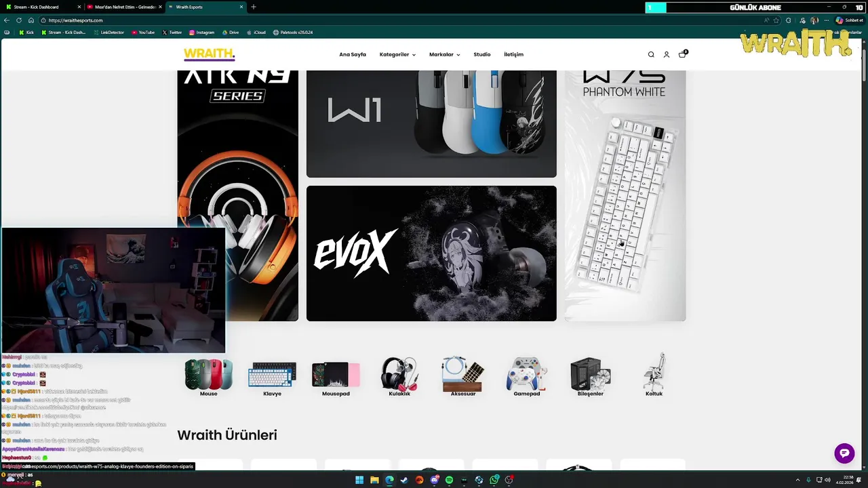
Task: Go back with browser back arrow
Action: (x=7, y=20)
